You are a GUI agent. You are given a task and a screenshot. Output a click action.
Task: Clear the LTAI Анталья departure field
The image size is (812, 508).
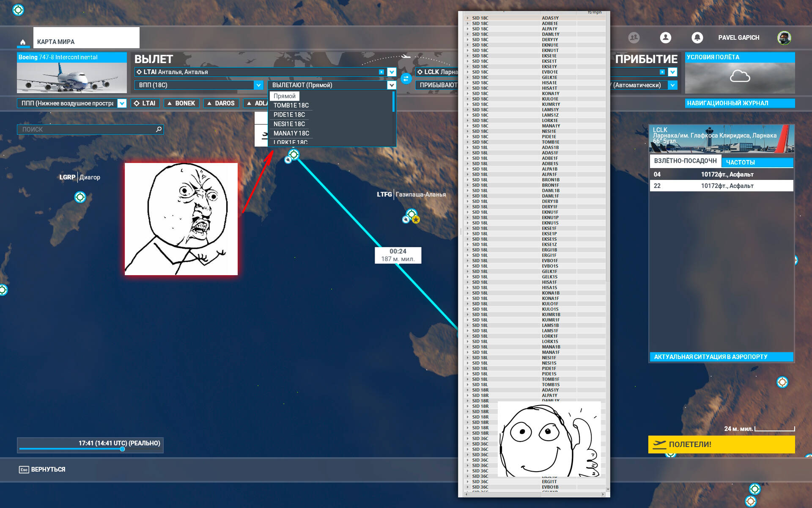pyautogui.click(x=381, y=72)
